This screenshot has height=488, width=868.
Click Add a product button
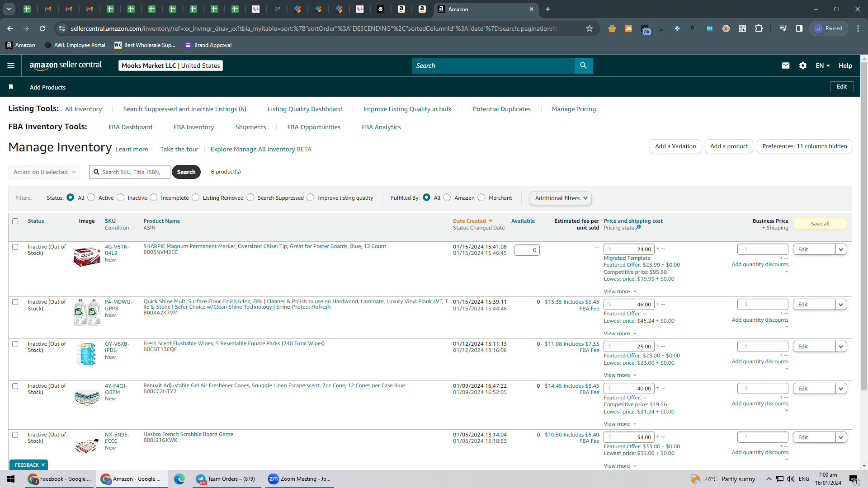tap(729, 146)
